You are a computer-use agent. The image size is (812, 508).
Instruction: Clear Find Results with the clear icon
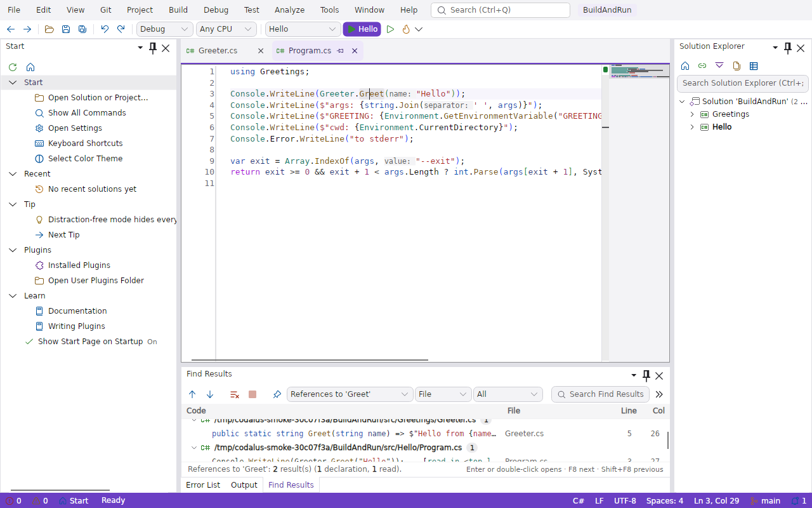click(235, 394)
